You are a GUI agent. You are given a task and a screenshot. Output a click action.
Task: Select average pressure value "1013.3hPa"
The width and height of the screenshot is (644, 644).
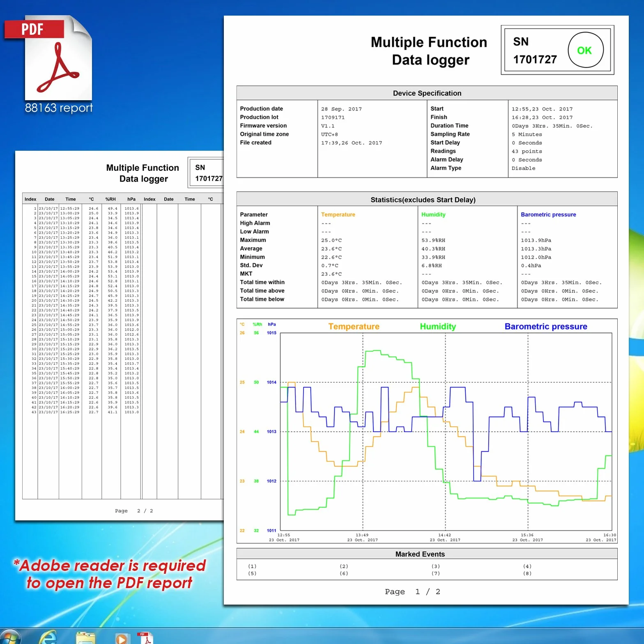536,249
